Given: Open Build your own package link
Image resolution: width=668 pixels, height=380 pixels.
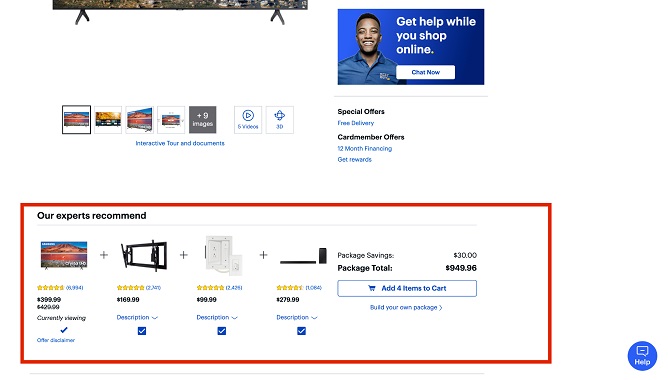Looking at the screenshot, I should (x=406, y=308).
